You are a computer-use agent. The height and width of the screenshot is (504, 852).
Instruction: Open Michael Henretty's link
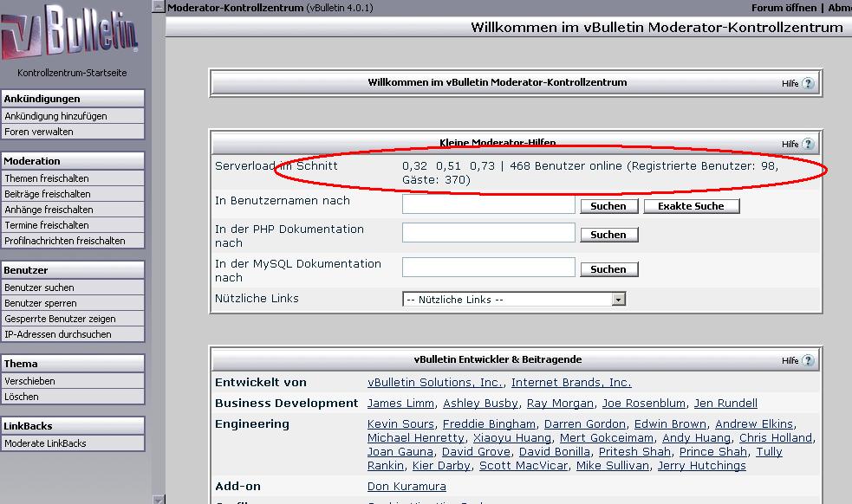pos(416,438)
